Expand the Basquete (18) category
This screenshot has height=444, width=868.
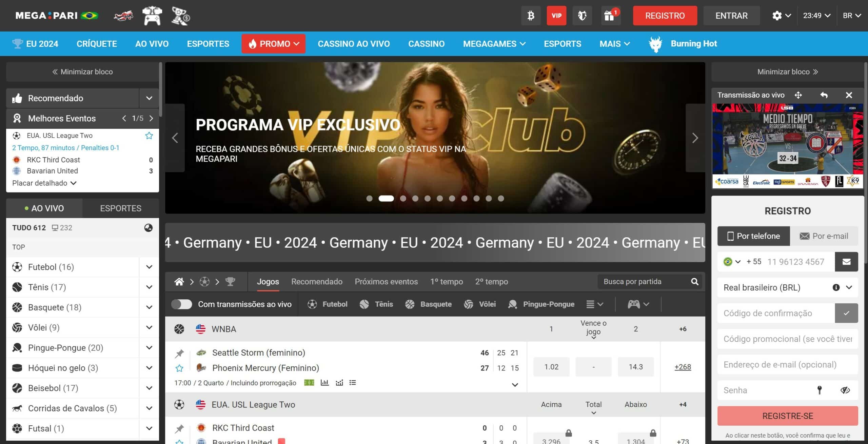tap(149, 307)
